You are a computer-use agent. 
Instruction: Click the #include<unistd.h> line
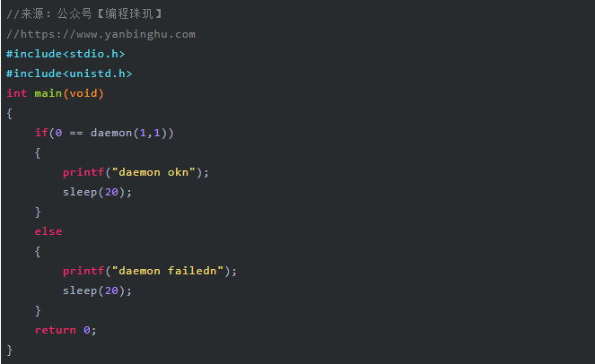(x=69, y=74)
